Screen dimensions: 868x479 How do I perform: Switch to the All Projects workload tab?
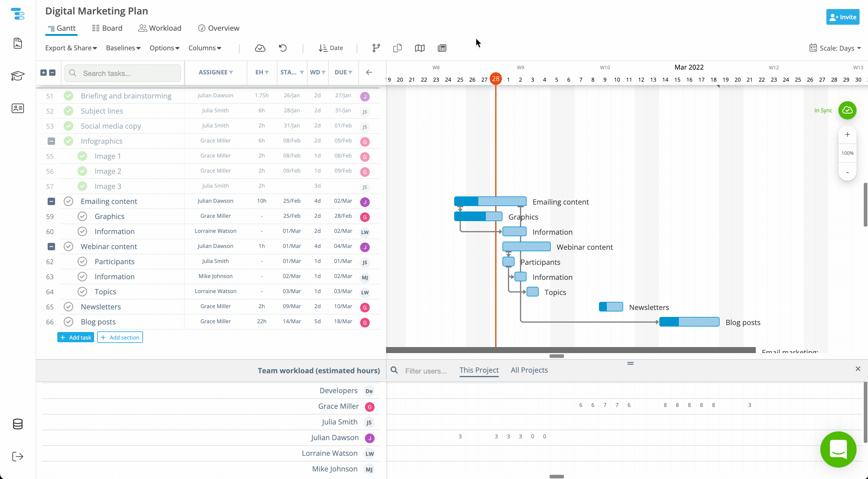coord(529,370)
